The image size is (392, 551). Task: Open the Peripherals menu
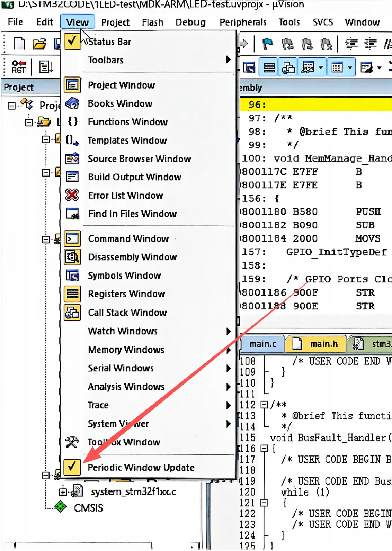tap(243, 22)
